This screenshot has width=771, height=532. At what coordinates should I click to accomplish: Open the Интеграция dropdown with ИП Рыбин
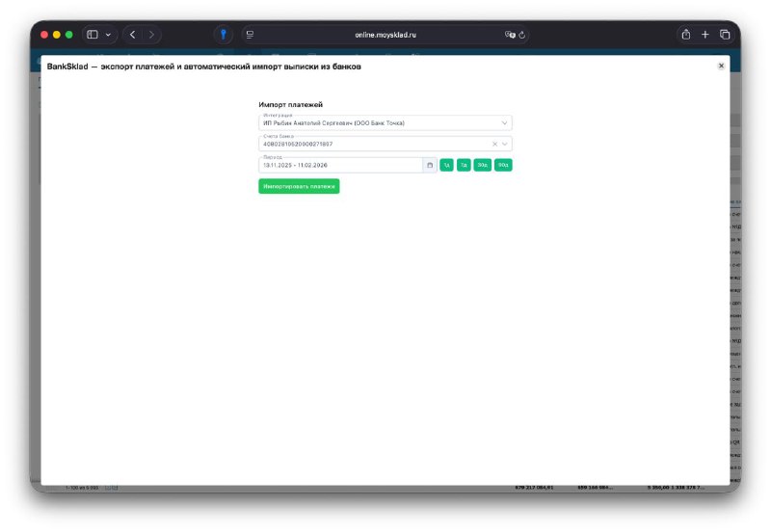pos(385,123)
